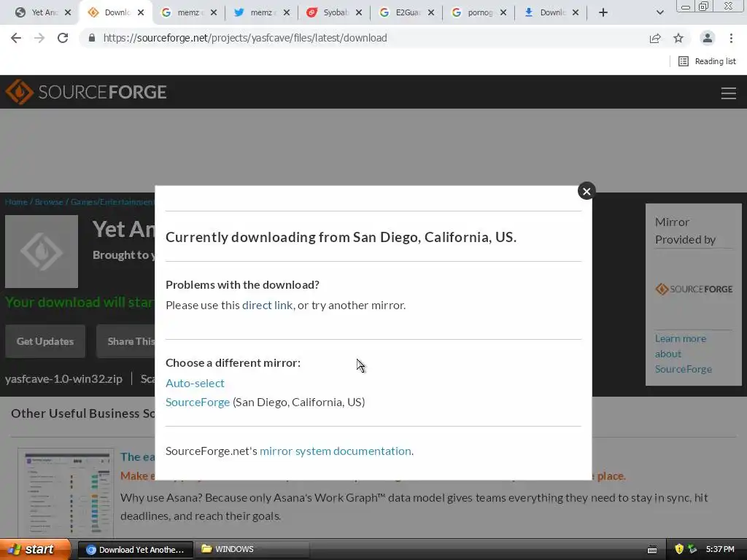Screen dimensions: 747x560
Task: Click the 'direct link' hyperlink
Action: [267, 306]
